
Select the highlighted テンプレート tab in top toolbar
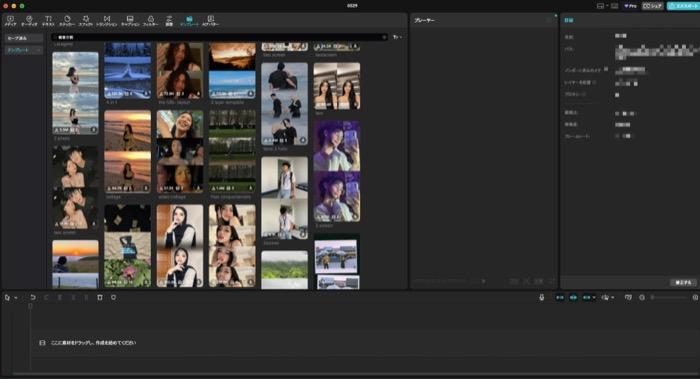click(189, 21)
